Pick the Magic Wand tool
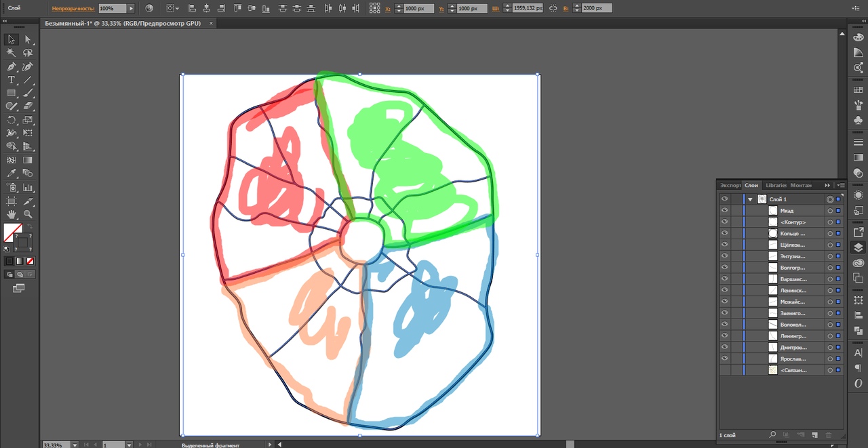Viewport: 868px width, 448px height. tap(12, 53)
